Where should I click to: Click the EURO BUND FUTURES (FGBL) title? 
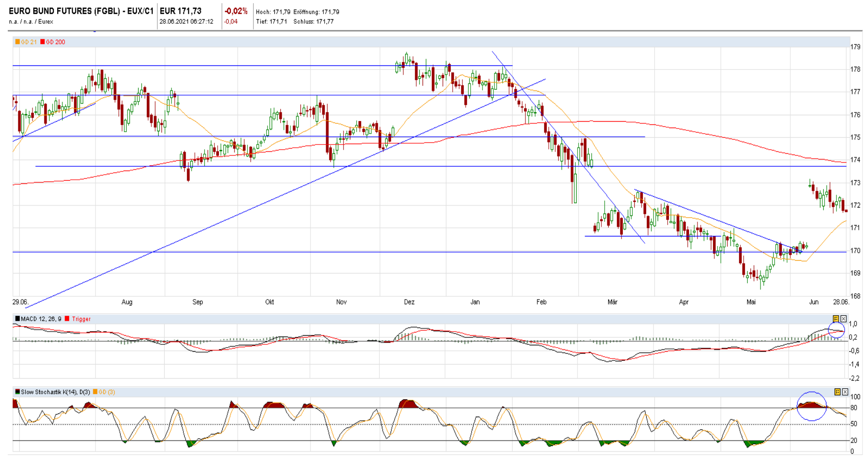point(81,11)
